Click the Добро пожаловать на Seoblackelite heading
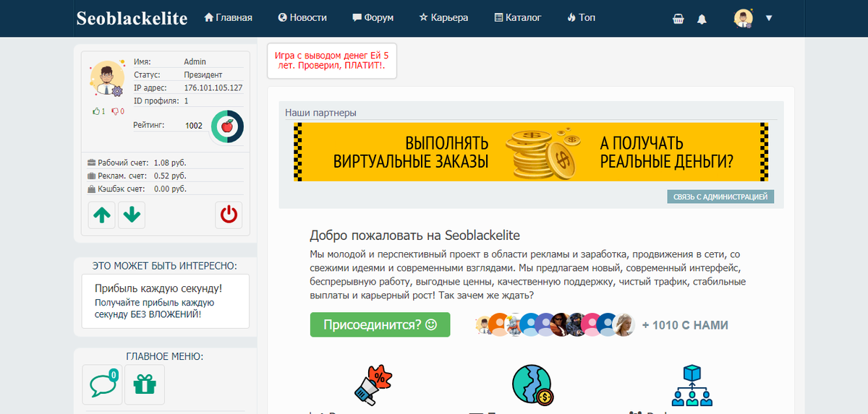Screen dimensions: 868x414 pyautogui.click(x=414, y=236)
